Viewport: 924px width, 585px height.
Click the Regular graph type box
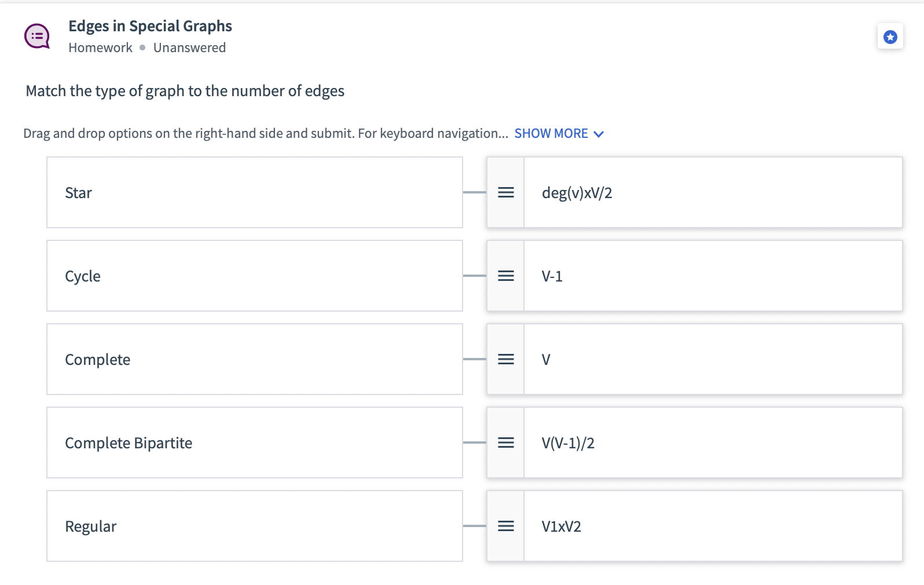point(254,526)
